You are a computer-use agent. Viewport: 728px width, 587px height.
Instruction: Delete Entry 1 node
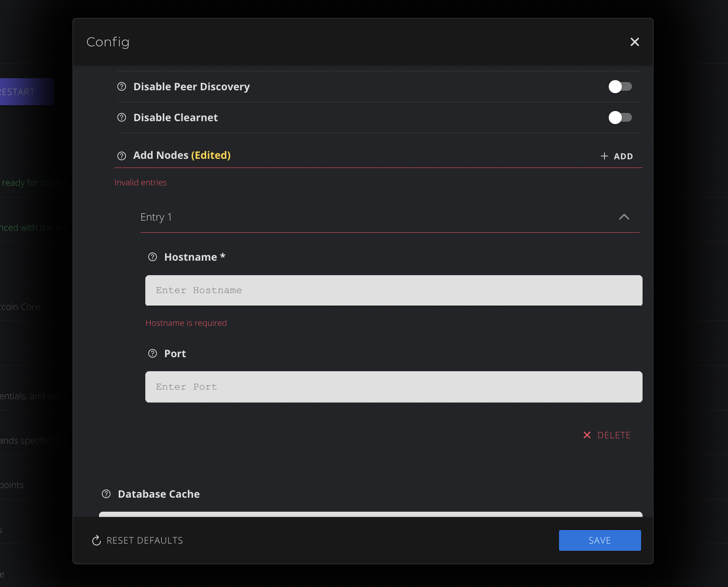click(607, 435)
